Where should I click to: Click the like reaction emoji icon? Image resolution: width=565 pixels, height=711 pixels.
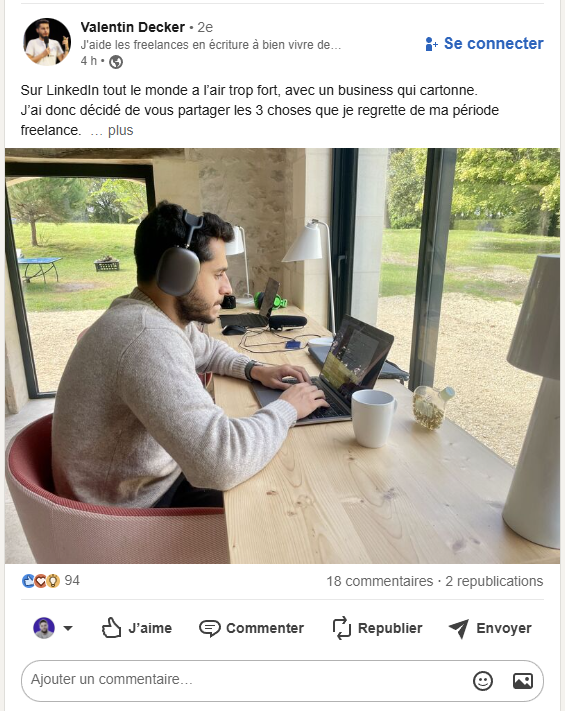pos(28,581)
